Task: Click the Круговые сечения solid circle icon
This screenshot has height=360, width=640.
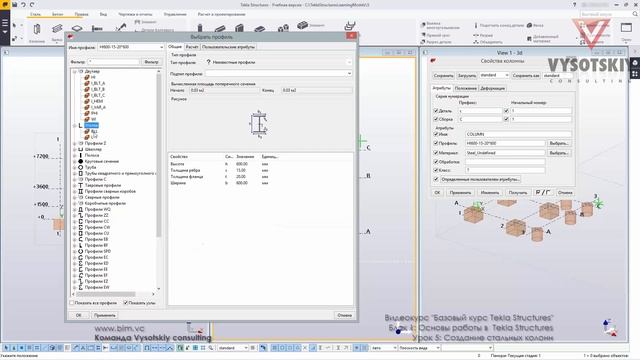Action: pos(81,161)
